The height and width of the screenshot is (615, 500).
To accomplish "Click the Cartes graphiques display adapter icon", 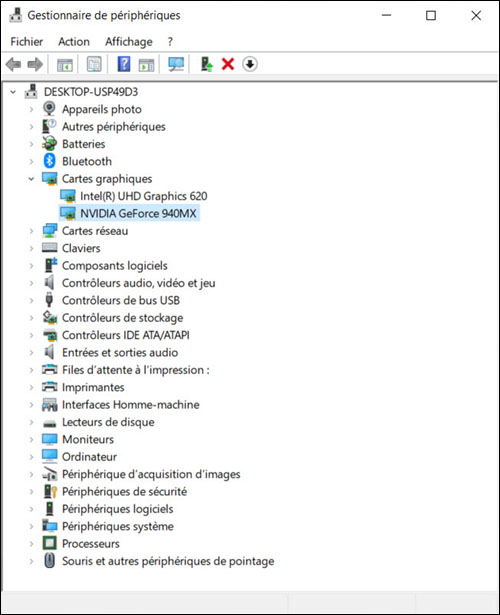I will point(49,178).
